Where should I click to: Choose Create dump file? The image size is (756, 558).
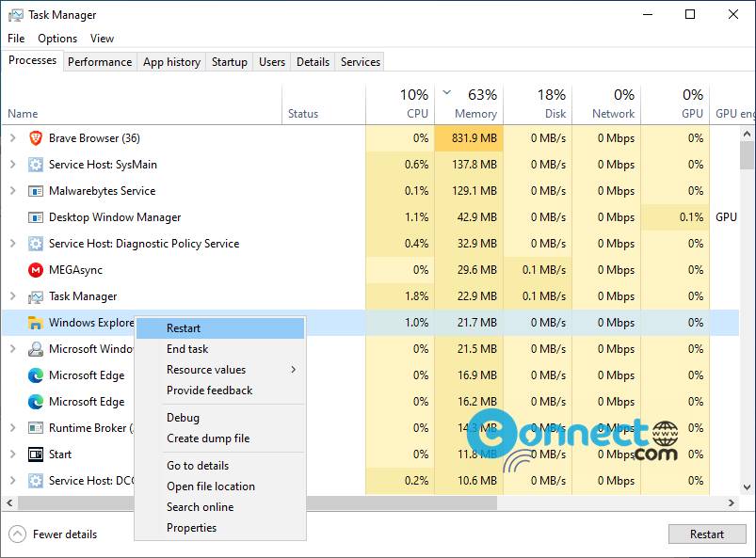[x=220, y=438]
